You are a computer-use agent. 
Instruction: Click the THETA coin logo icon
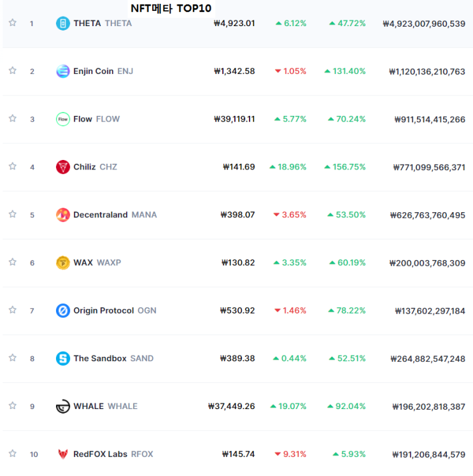click(63, 24)
